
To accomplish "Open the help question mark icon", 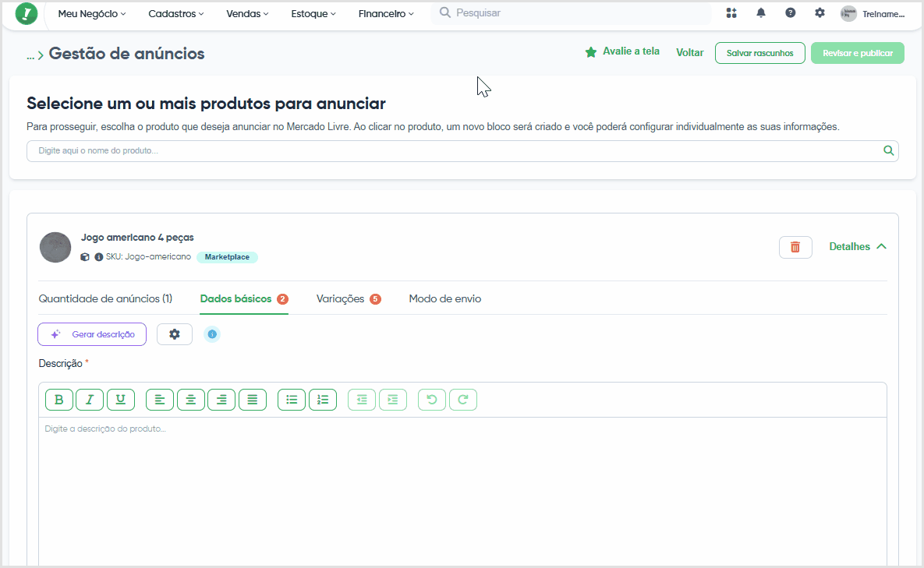I will pos(790,13).
